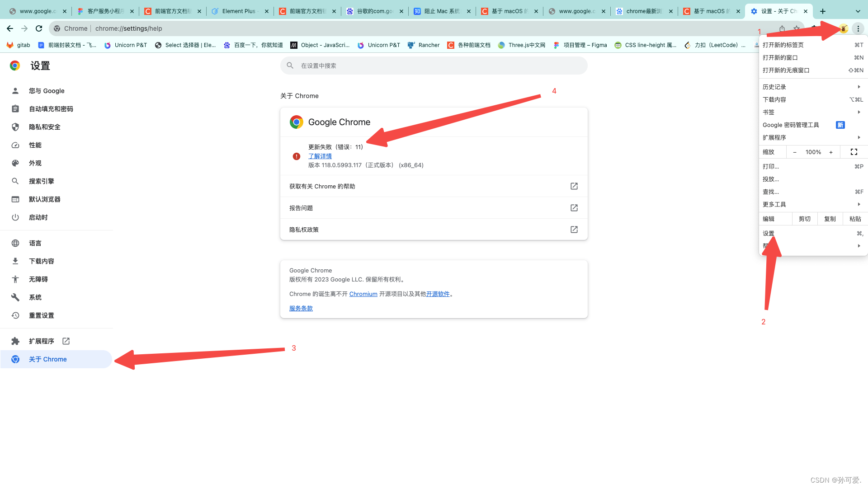Choose 打印... in menu
Viewport: 868px width, 488px height.
tap(813, 167)
